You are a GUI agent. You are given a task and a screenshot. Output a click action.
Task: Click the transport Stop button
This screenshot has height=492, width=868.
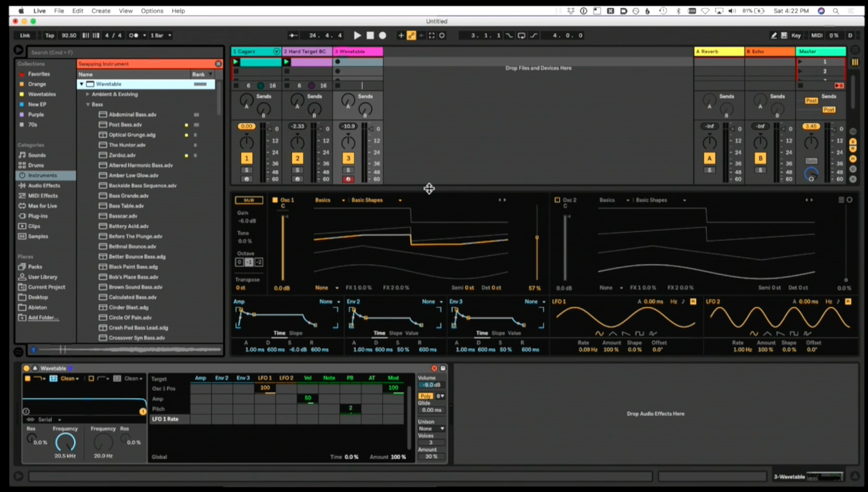click(x=370, y=35)
